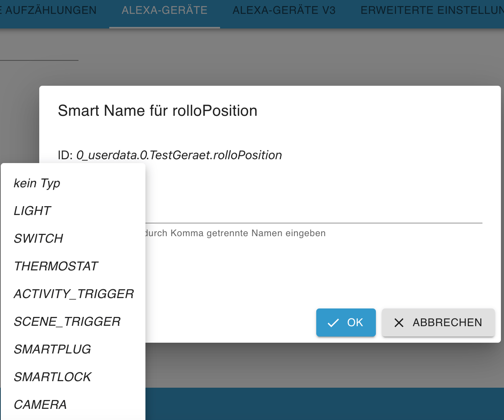Screen dimensions: 504x420
Task: Go to the Erweiterte Einstellungen tab
Action: [x=432, y=10]
